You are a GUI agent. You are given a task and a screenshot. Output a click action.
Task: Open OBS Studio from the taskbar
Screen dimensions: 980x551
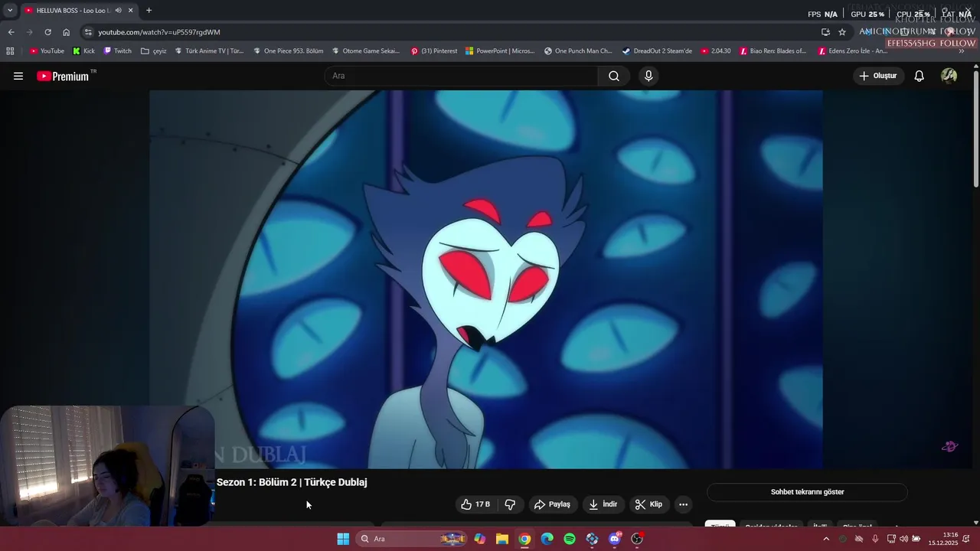point(637,539)
